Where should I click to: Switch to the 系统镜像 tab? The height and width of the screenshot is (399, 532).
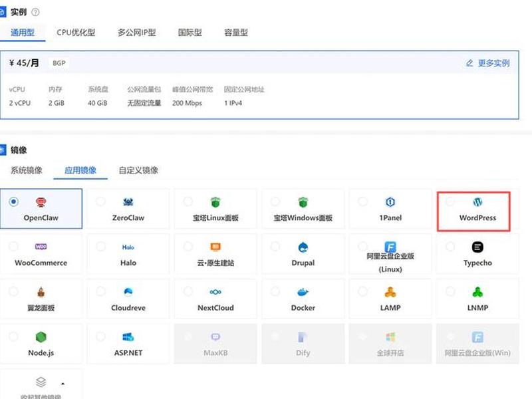[x=27, y=170]
